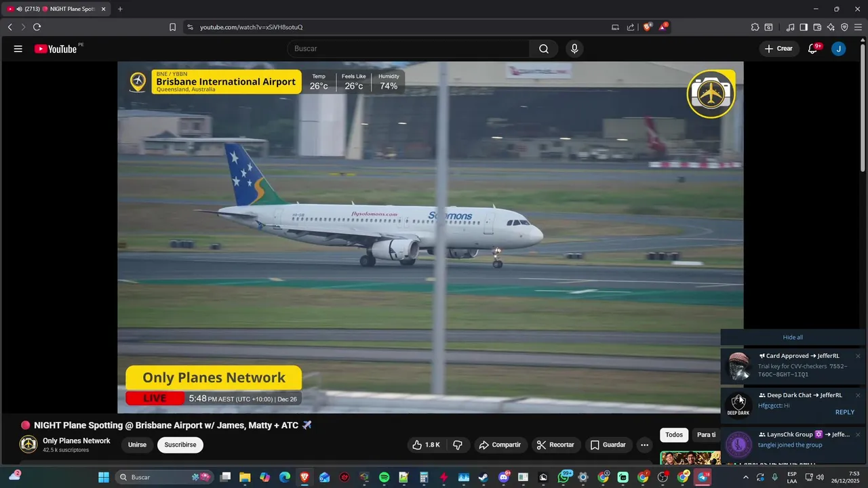Click the Unirse membership button
The image size is (868, 488).
[137, 445]
